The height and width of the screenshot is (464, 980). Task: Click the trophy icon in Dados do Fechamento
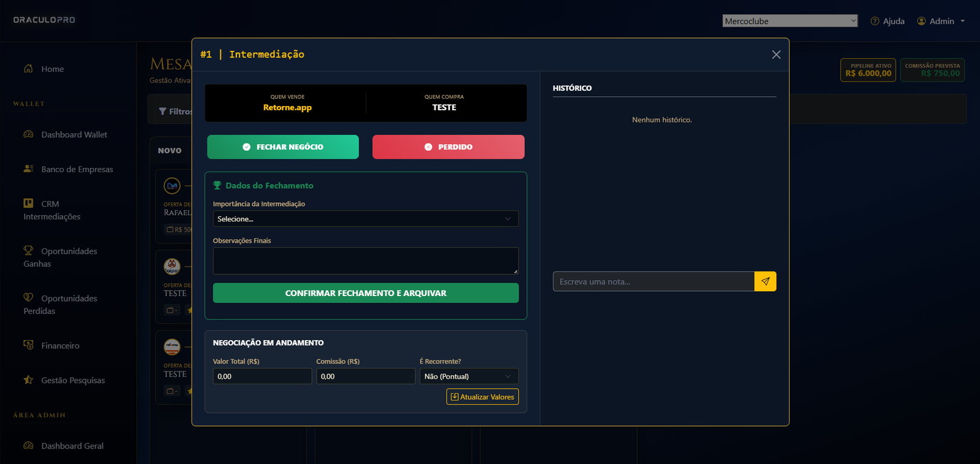[217, 185]
